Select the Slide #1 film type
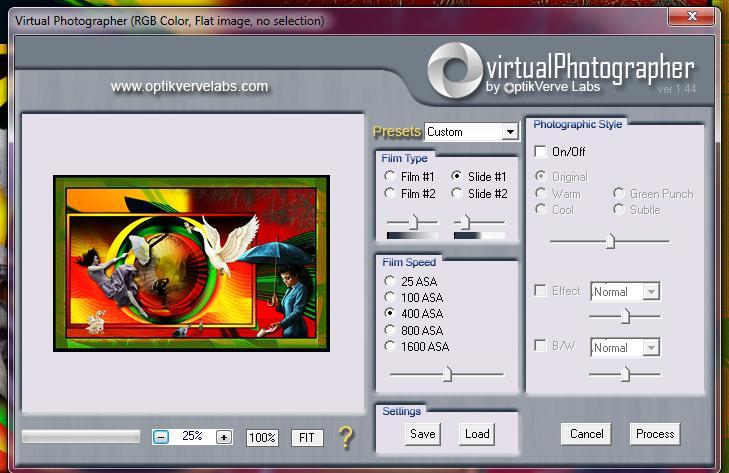The height and width of the screenshot is (473, 729). point(457,176)
